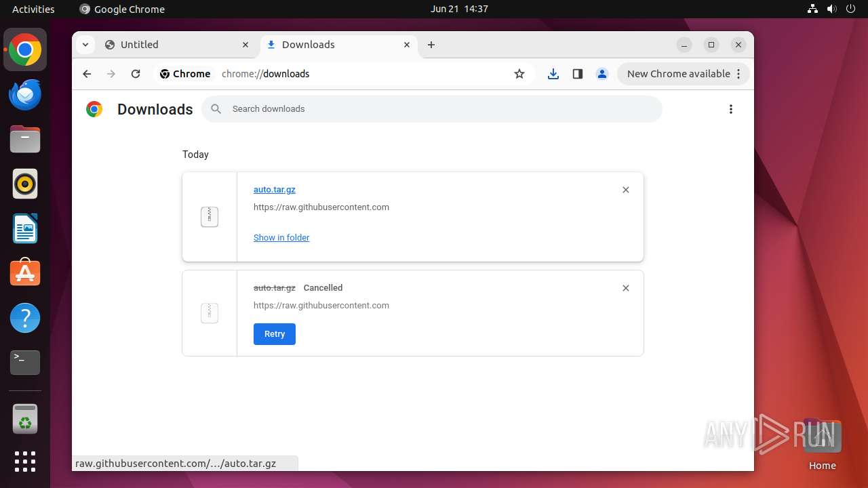Open LibreOffice Writer from the dock

point(25,228)
